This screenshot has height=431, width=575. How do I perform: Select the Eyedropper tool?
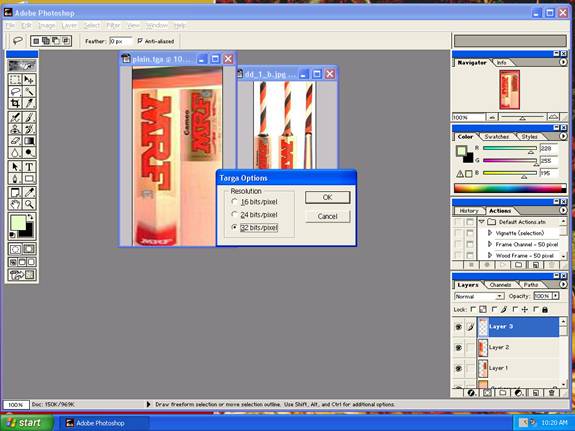pos(29,192)
